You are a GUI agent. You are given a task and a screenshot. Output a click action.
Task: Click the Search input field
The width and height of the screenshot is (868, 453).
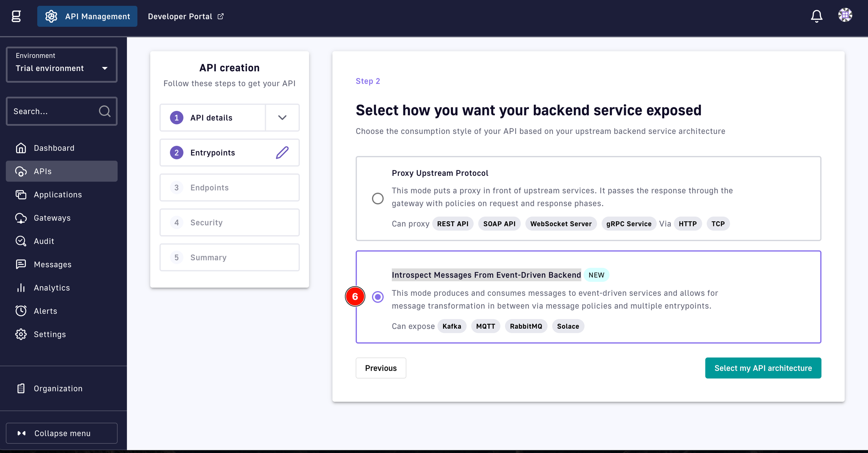[61, 111]
